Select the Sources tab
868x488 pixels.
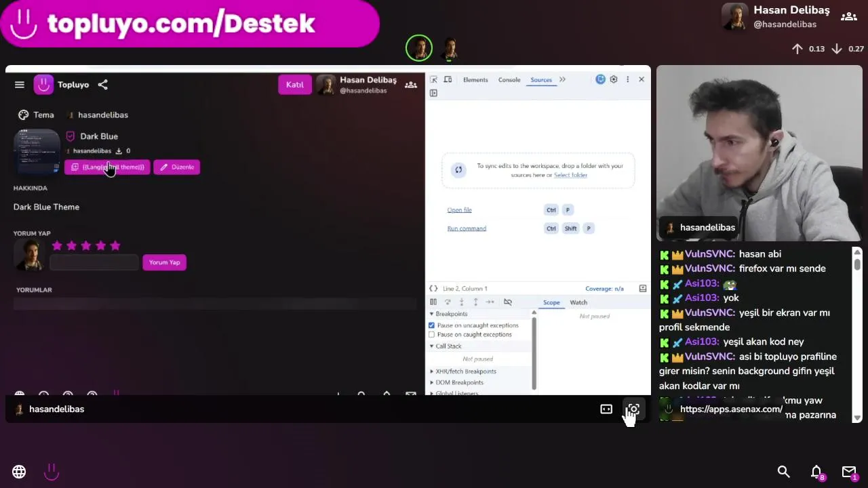point(541,80)
